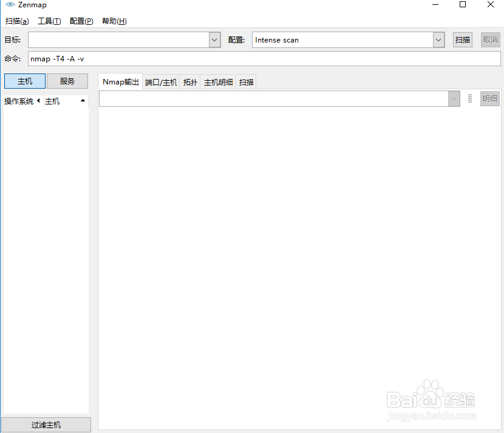504x433 pixels.
Task: Maximize the Zenmap window
Action: tap(463, 4)
